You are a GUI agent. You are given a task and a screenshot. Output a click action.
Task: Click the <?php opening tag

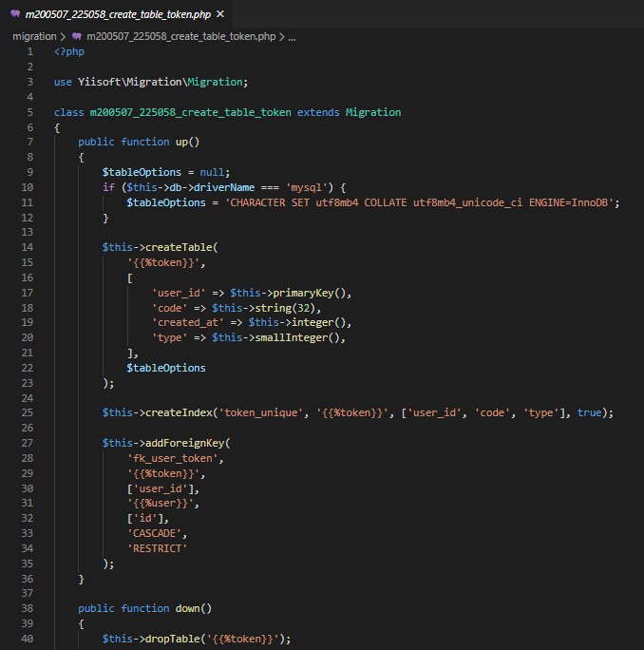pyautogui.click(x=69, y=52)
